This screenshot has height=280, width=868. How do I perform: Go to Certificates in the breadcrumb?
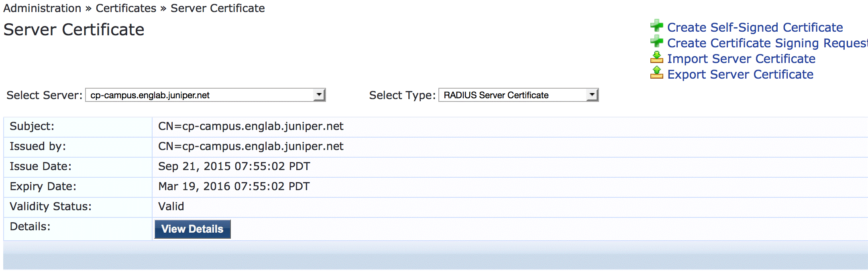pos(126,8)
